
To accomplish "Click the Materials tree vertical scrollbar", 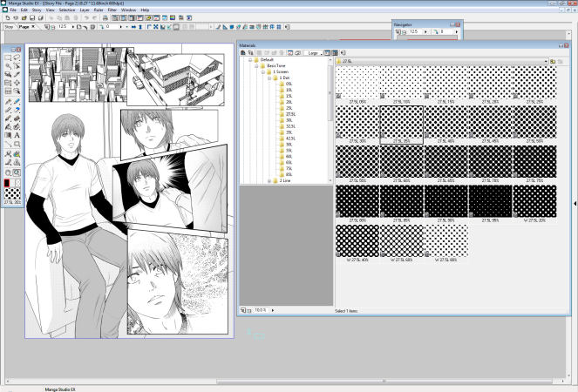I will [330, 120].
